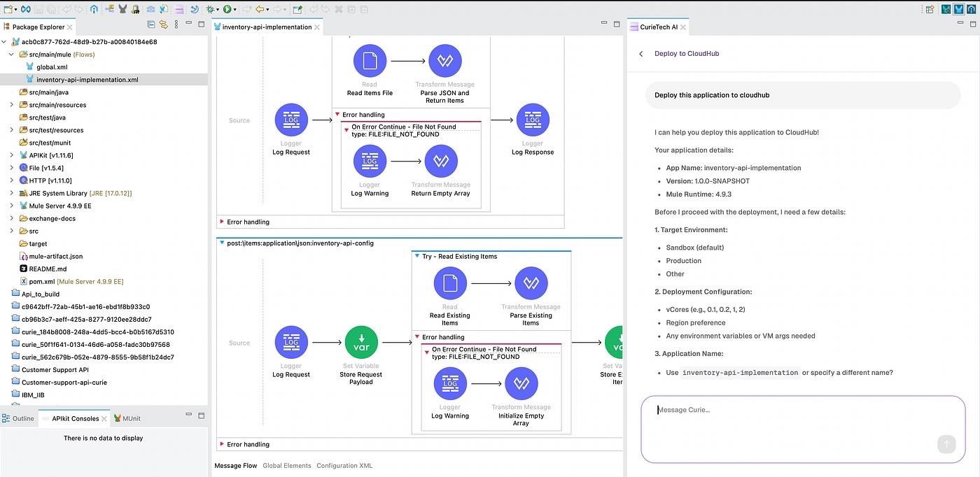Switch to the Global Elements tab
Image resolution: width=980 pixels, height=477 pixels.
[287, 466]
